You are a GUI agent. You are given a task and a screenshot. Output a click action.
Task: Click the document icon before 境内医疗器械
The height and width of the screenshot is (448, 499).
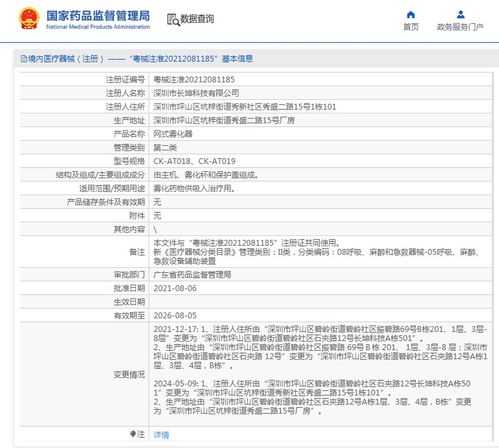click(x=23, y=59)
